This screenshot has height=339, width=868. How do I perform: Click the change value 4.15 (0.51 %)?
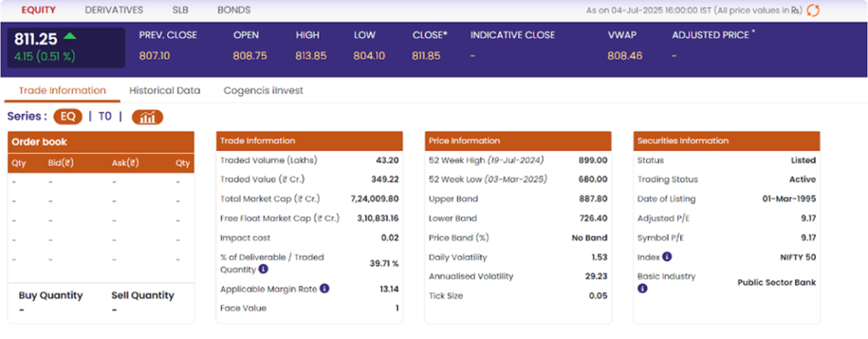44,56
